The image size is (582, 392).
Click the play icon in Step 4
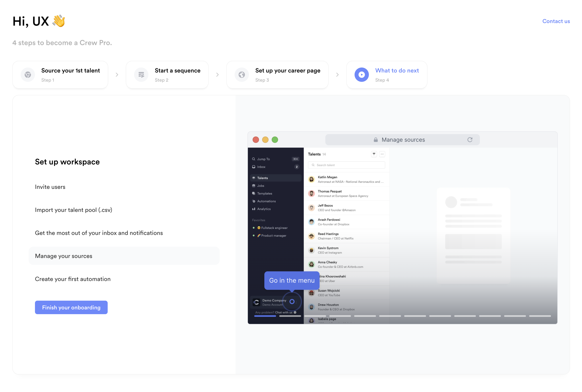point(361,74)
